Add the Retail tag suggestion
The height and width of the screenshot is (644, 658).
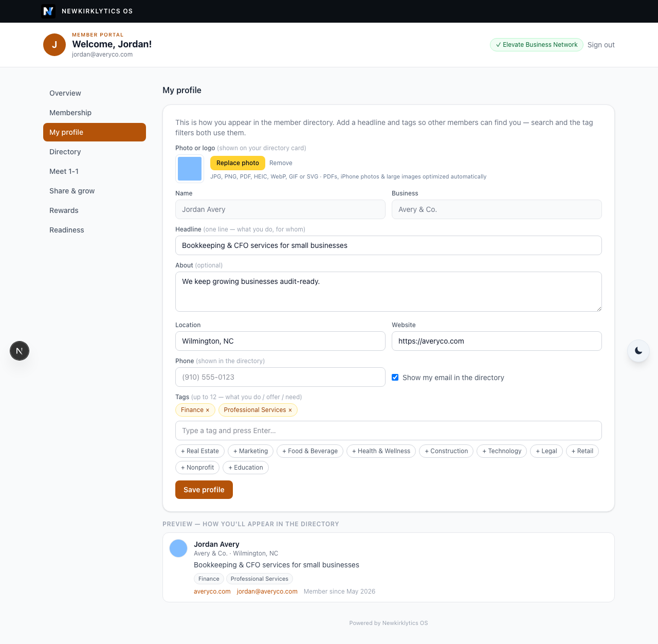582,451
